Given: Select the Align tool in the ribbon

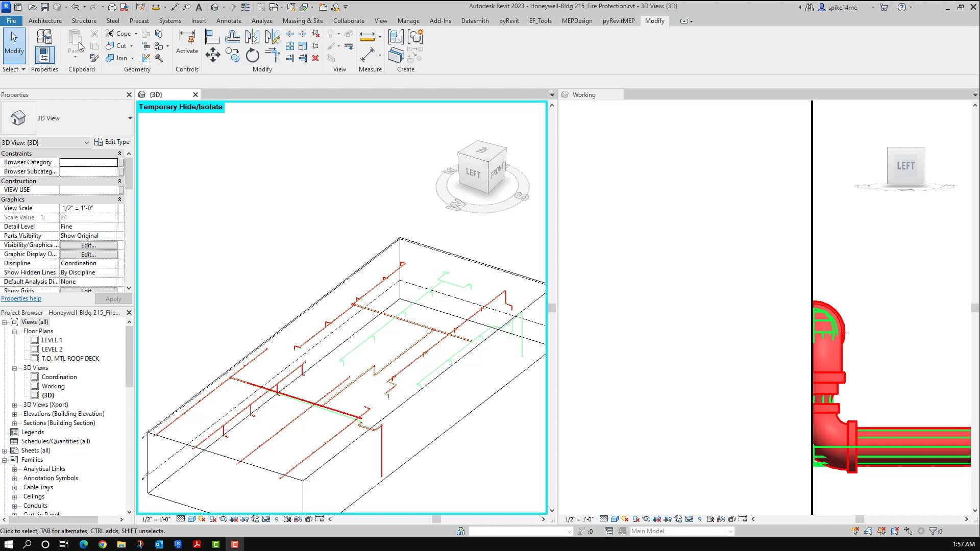Looking at the screenshot, I should [212, 36].
